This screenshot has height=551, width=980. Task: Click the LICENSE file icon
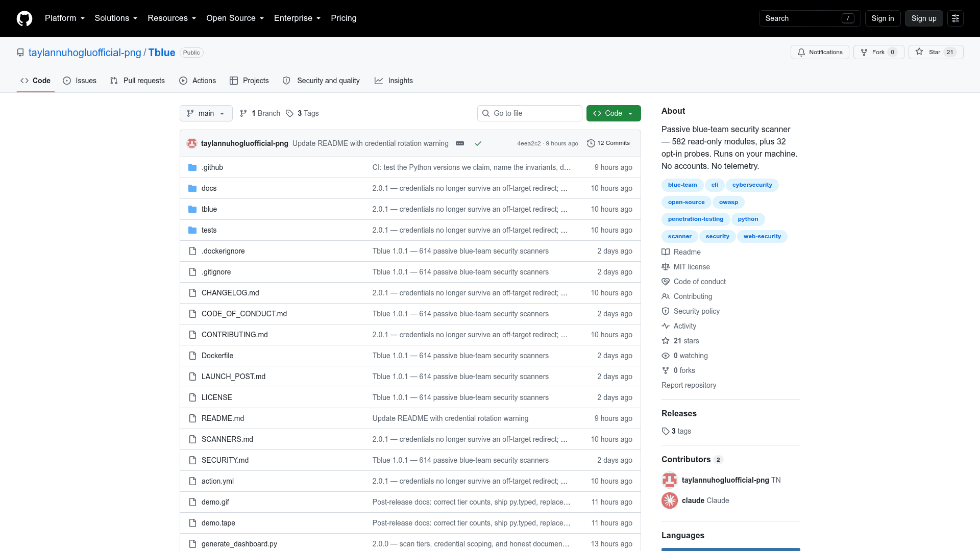(192, 397)
